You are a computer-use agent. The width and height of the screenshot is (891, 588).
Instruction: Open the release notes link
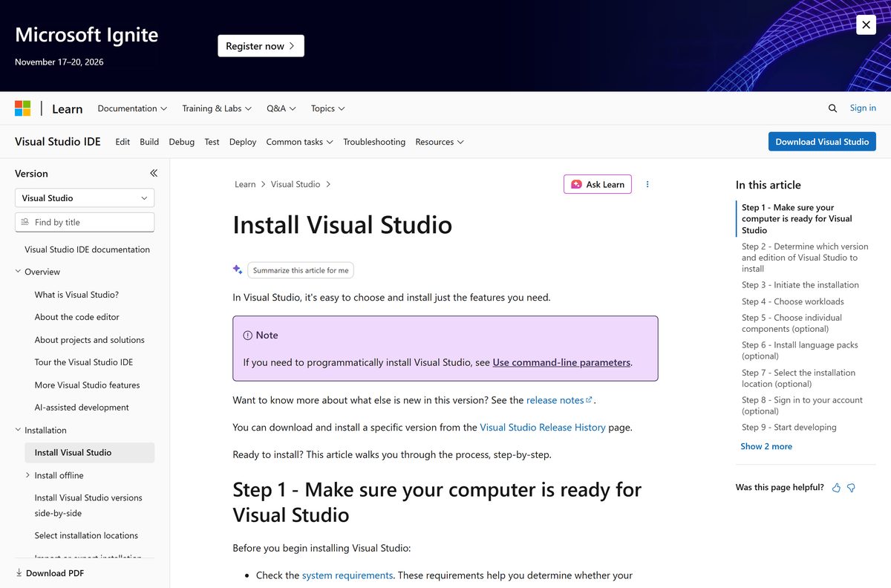559,400
